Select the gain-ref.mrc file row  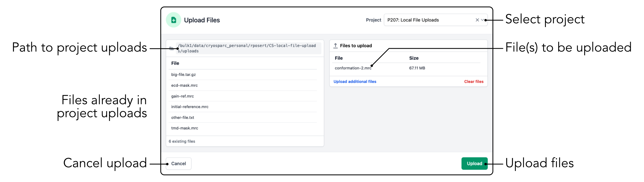pos(183,96)
